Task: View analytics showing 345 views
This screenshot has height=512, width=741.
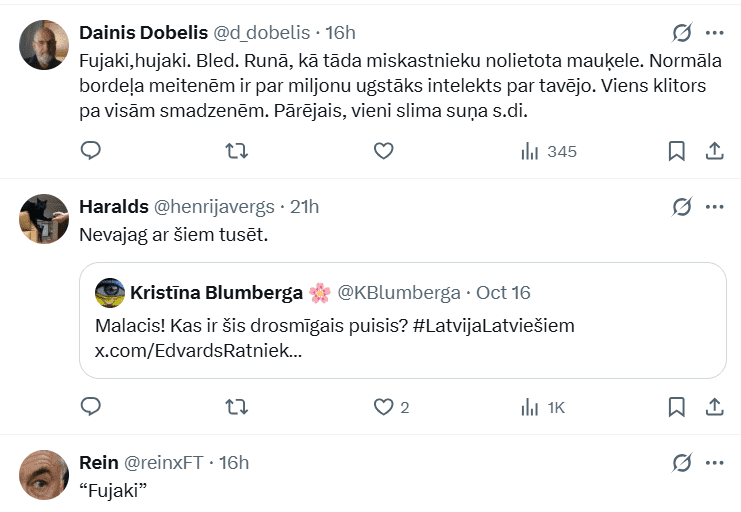Action: coord(548,151)
